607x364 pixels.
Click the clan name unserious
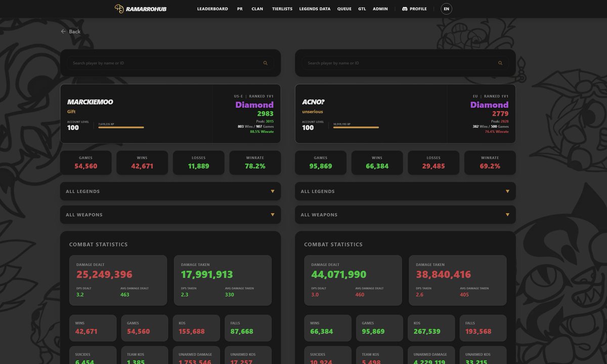(x=313, y=112)
